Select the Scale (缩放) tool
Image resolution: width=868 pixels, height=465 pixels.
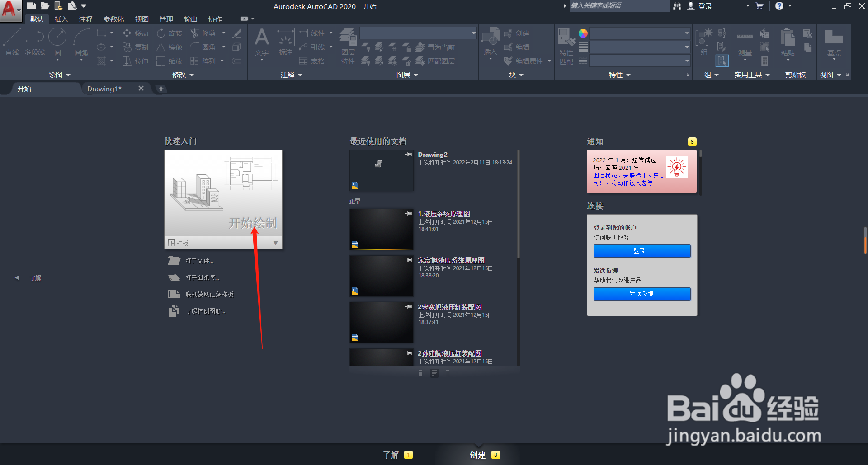click(x=170, y=61)
